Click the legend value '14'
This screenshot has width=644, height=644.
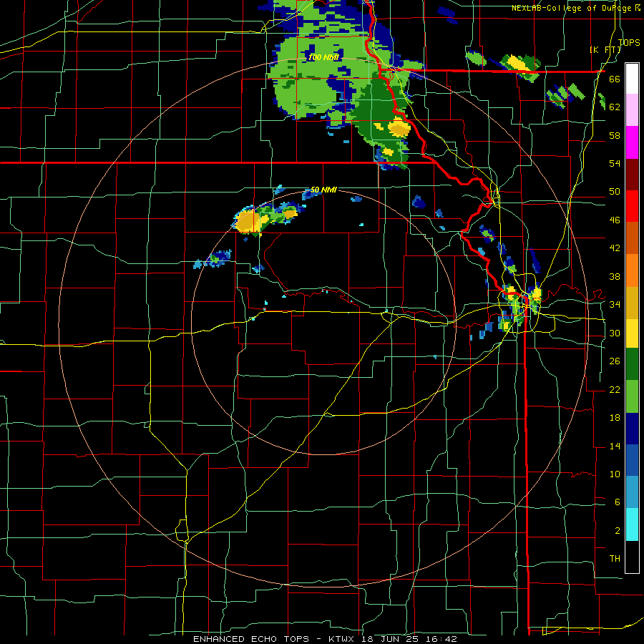(x=615, y=446)
